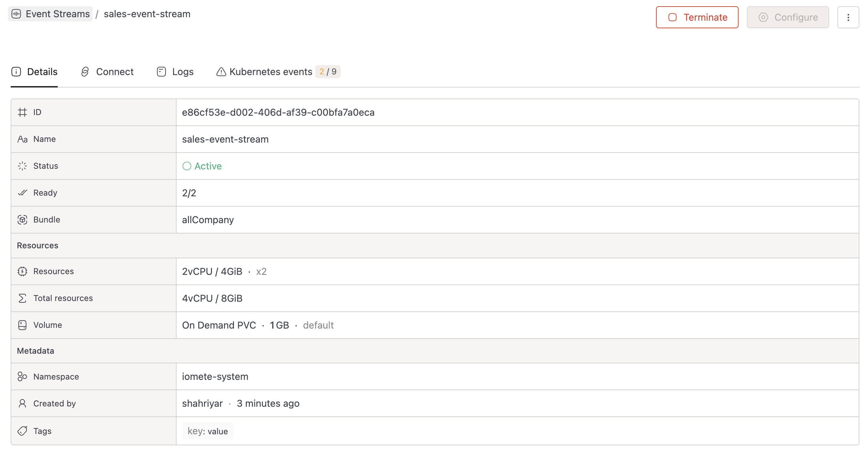Click the sigma icon for Total resources

click(22, 298)
